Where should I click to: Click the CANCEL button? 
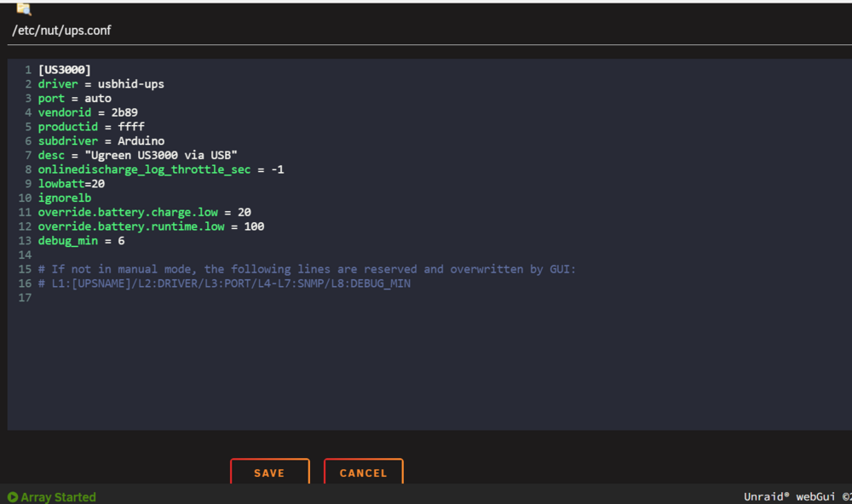pos(364,472)
